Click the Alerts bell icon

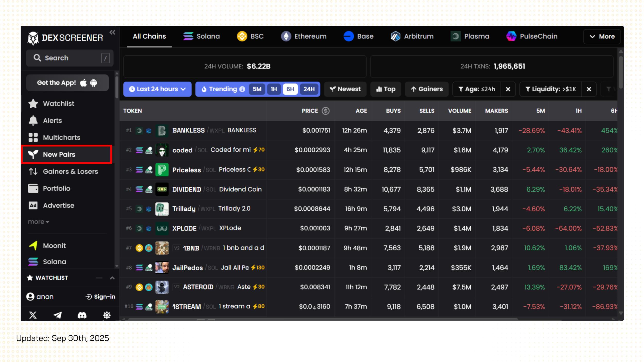[x=33, y=120]
